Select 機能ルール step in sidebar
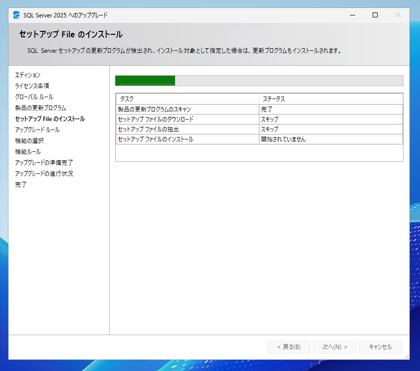 point(28,152)
